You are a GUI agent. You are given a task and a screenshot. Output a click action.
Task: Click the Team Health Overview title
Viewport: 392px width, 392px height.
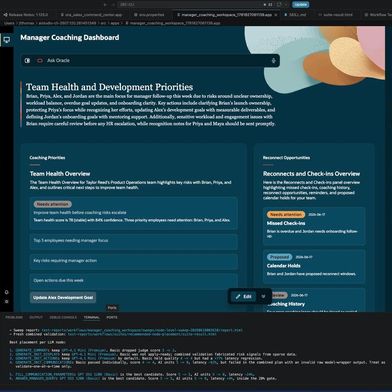tap(60, 174)
